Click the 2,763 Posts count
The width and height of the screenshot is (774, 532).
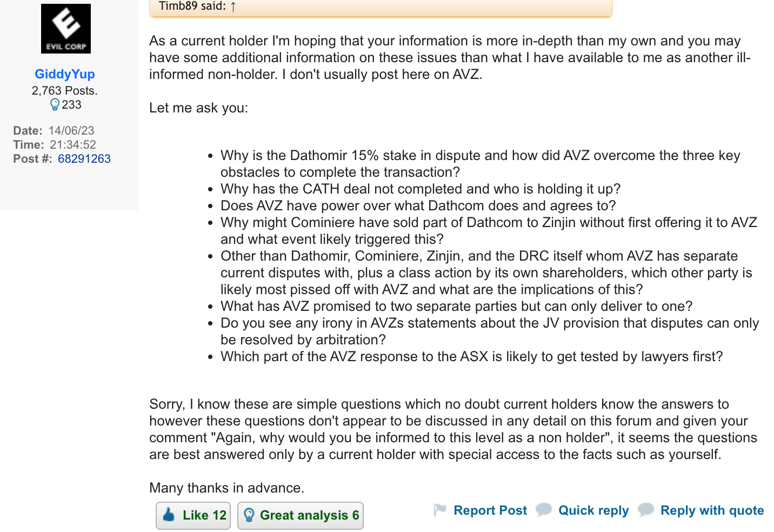tap(65, 90)
